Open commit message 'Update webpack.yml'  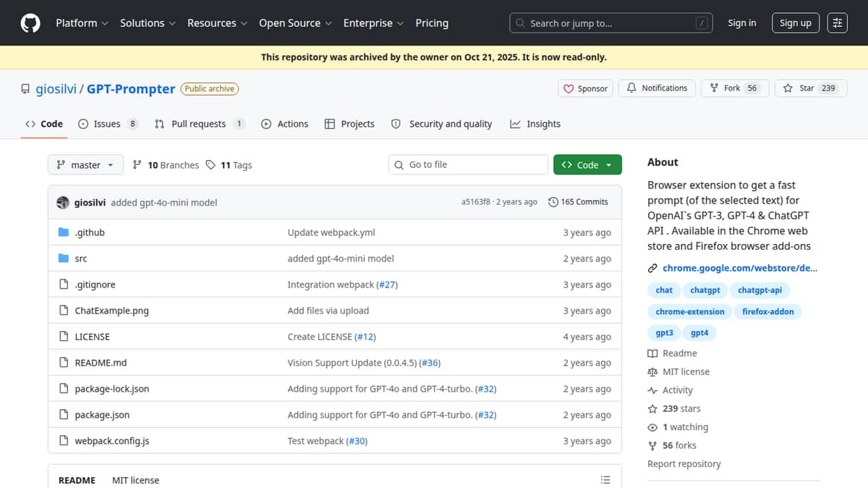pyautogui.click(x=331, y=232)
